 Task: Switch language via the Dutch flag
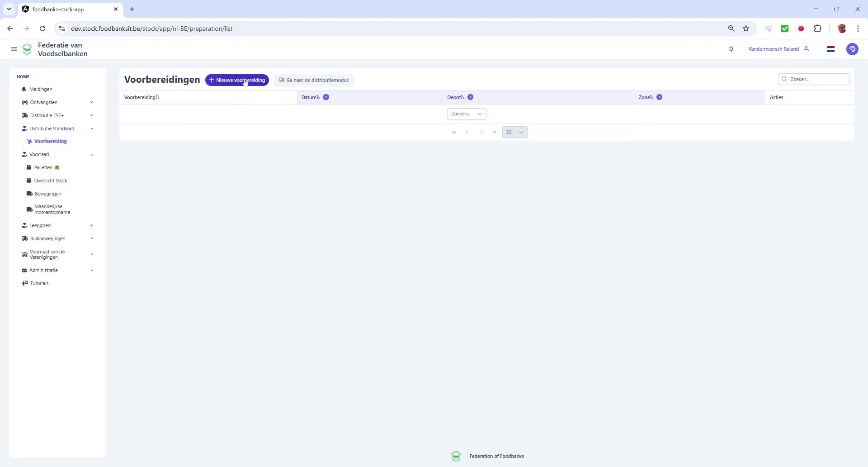(831, 49)
